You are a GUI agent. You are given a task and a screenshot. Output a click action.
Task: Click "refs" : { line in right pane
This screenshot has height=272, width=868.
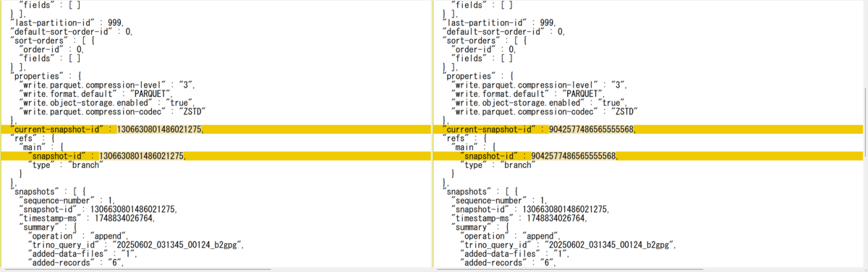pyautogui.click(x=464, y=137)
